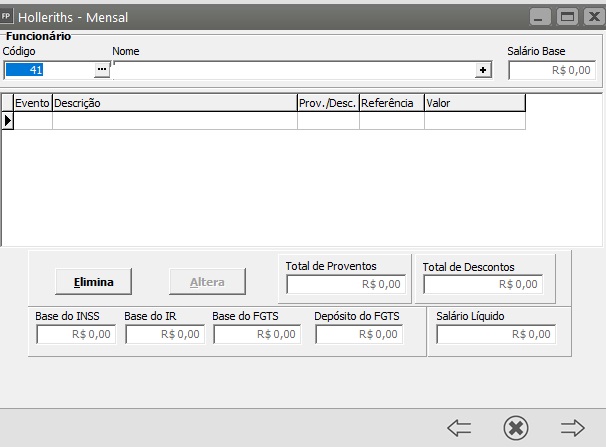Image resolution: width=606 pixels, height=447 pixels.
Task: Click the Código input field
Action: (x=48, y=70)
